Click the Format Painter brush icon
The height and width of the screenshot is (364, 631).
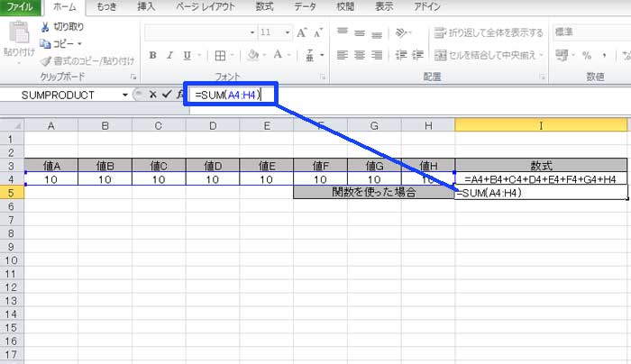pos(45,60)
